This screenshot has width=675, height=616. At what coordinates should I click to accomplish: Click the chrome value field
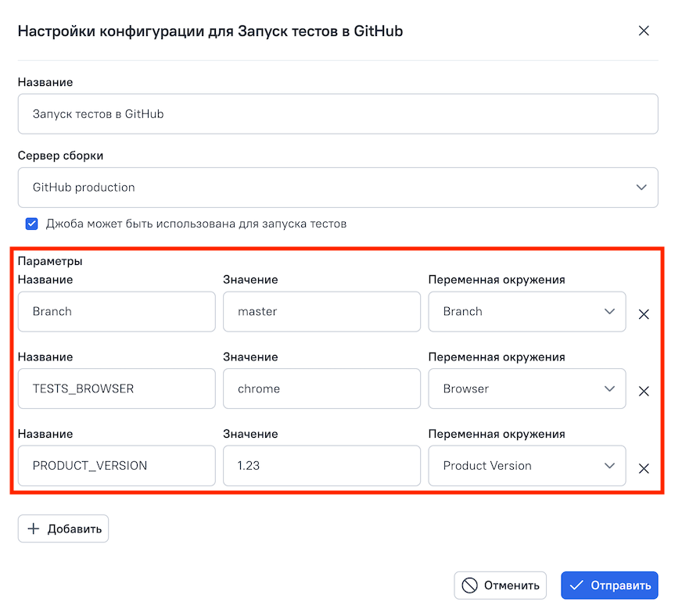point(321,389)
